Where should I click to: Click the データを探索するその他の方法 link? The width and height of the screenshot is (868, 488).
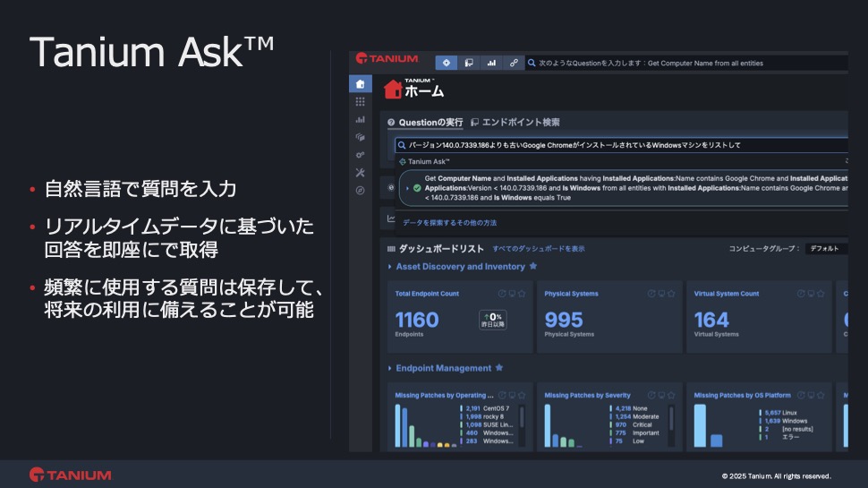449,222
